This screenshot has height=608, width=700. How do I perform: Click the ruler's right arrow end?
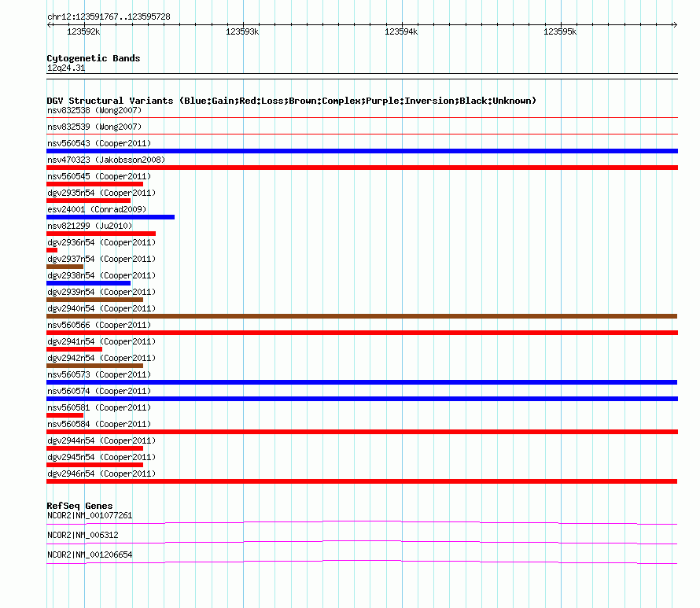pos(675,25)
